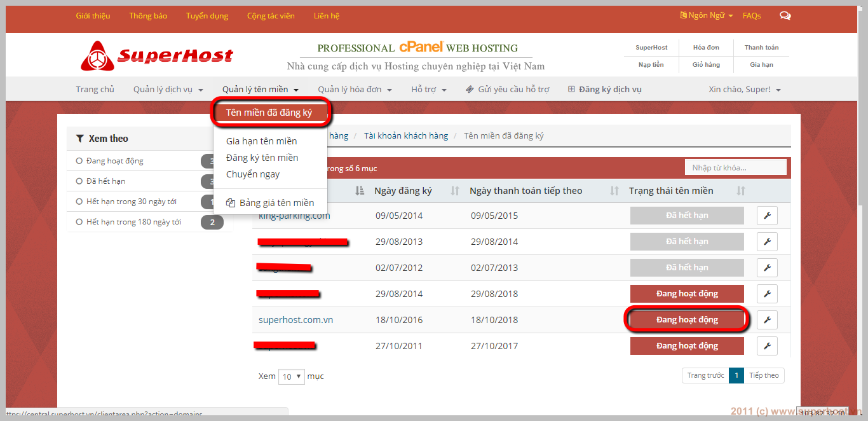The width and height of the screenshot is (868, 421).
Task: Focus the Nhập từ khóa search field
Action: coord(736,167)
